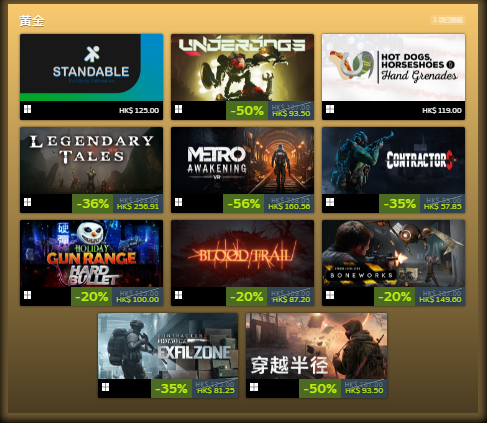Click Windows icon under Boneworks tile
This screenshot has height=423, width=487.
[x=330, y=295]
